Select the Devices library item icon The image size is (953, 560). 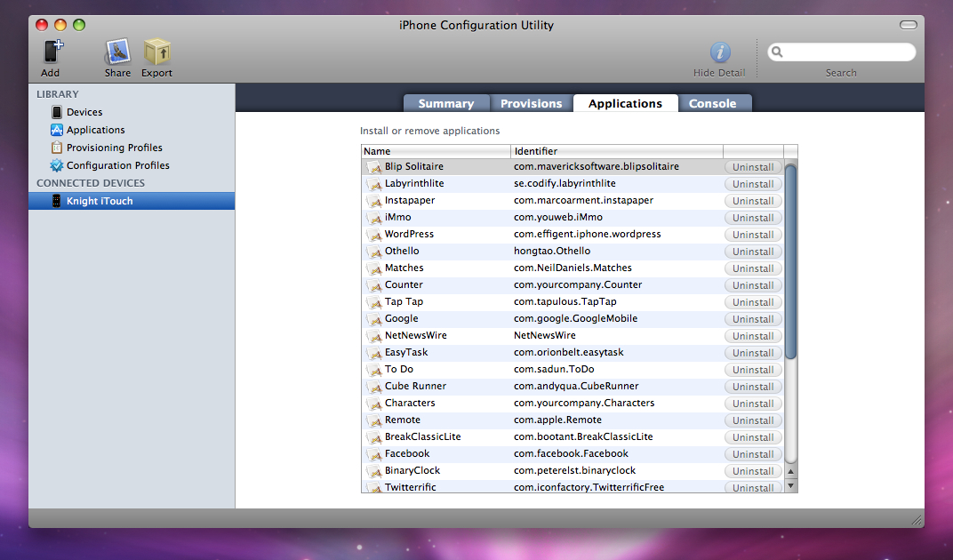pos(57,112)
